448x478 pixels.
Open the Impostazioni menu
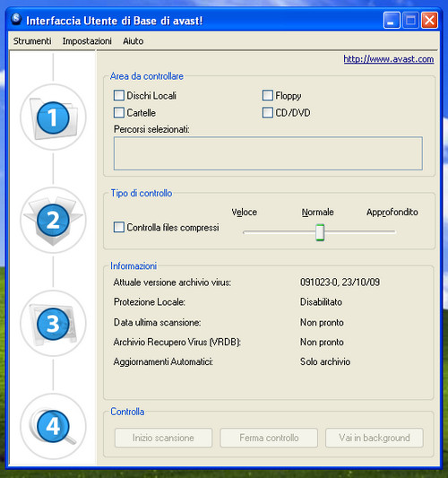(87, 41)
